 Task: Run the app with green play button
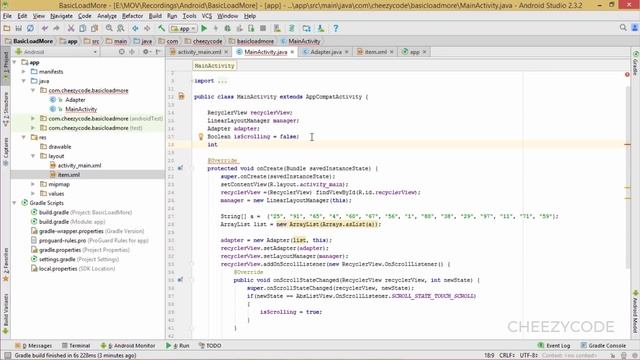tap(204, 28)
